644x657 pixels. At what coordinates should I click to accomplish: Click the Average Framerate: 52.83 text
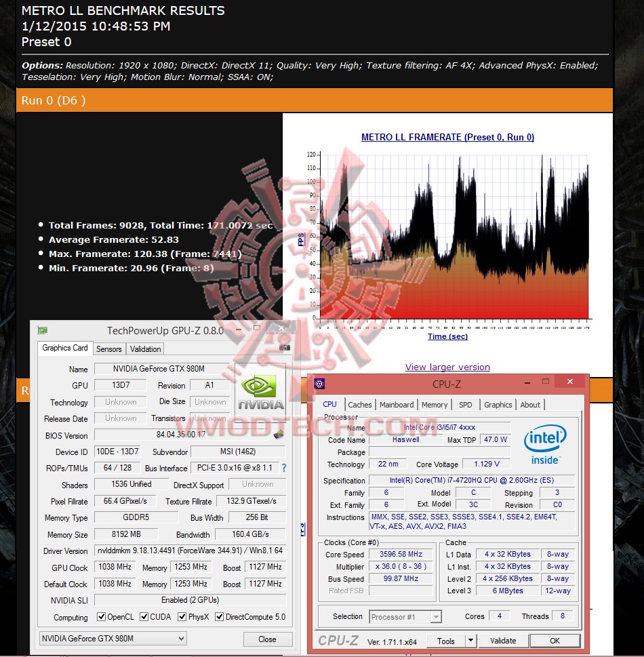[x=114, y=239]
